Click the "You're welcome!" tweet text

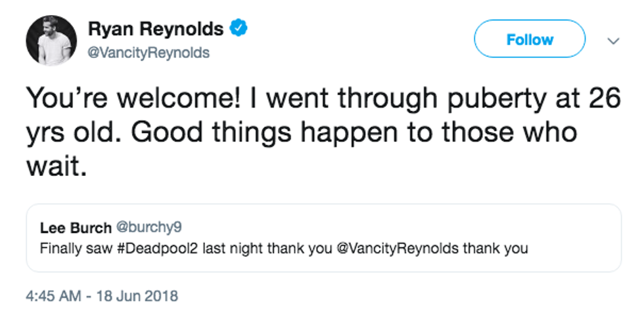click(x=130, y=98)
